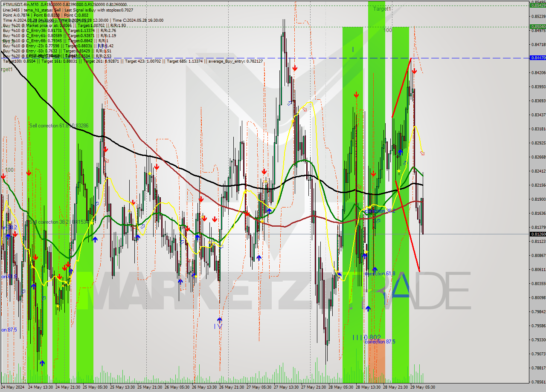Click the 0.80611 price axis label
Screen dimensions: 546x392
538,269
